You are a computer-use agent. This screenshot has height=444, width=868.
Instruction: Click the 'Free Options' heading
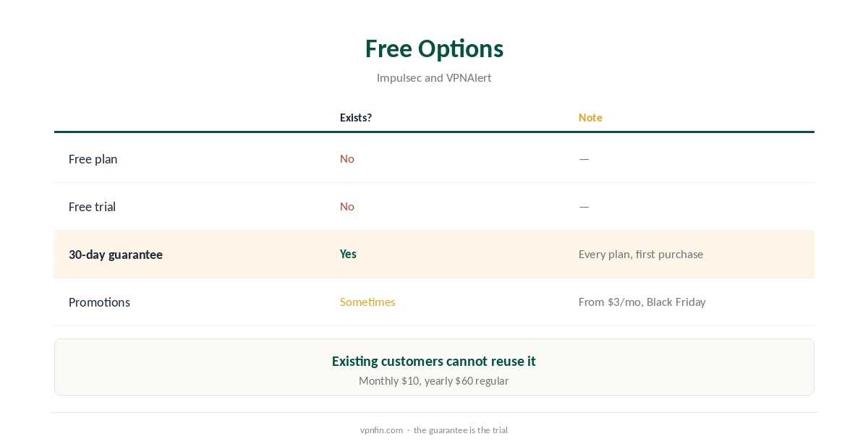[x=434, y=48]
